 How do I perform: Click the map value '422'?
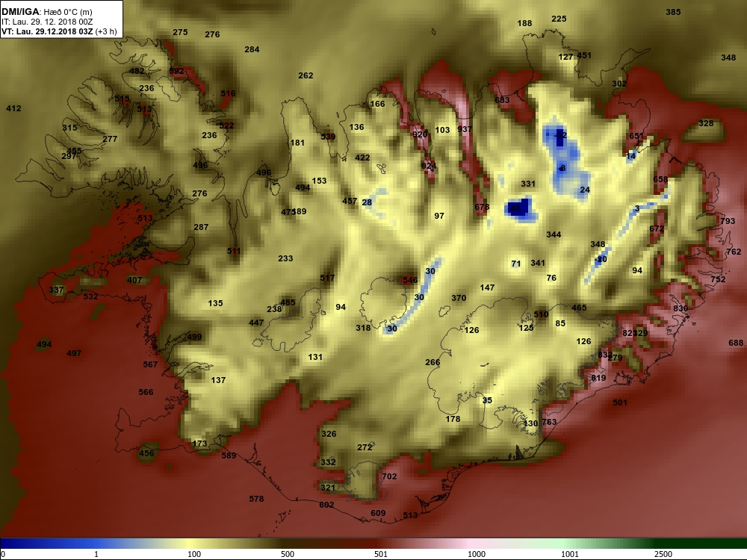pyautogui.click(x=362, y=157)
